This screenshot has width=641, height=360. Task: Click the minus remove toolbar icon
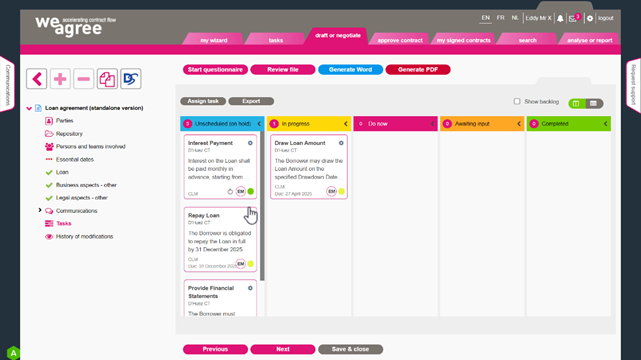pyautogui.click(x=83, y=79)
